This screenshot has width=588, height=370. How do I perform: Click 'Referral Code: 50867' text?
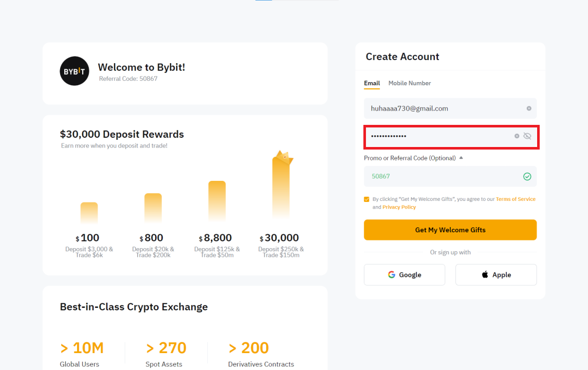click(x=128, y=79)
